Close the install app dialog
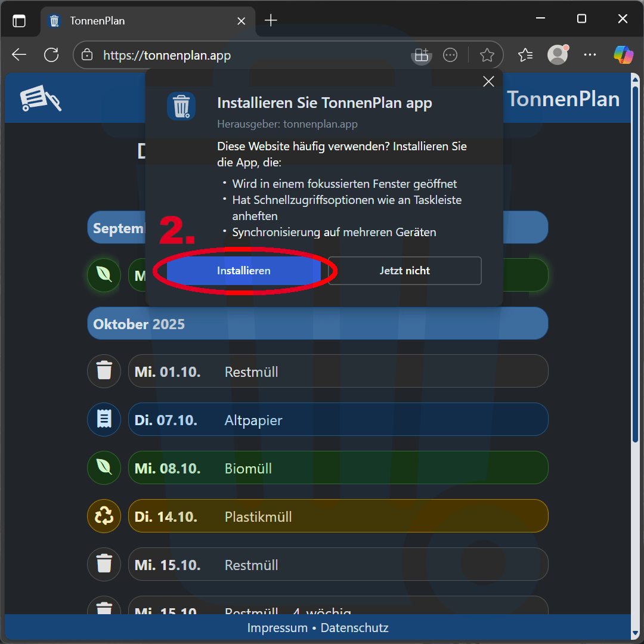The image size is (644, 644). pyautogui.click(x=488, y=82)
